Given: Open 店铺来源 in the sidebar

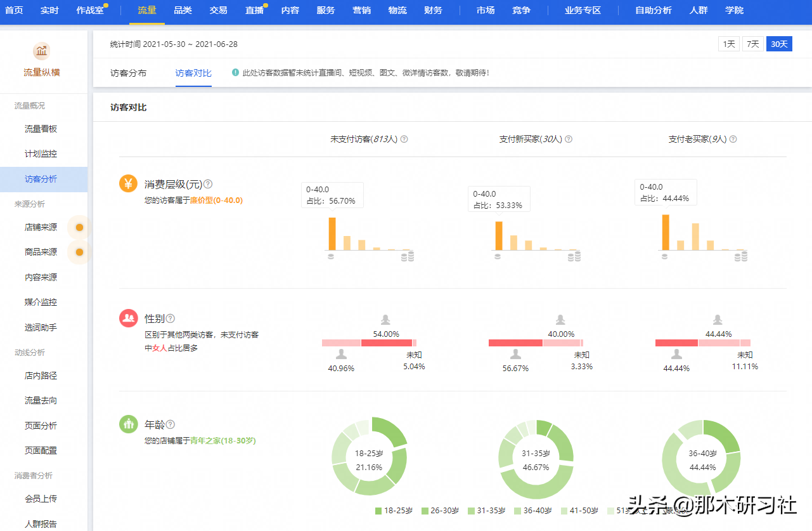Looking at the screenshot, I should (x=41, y=227).
